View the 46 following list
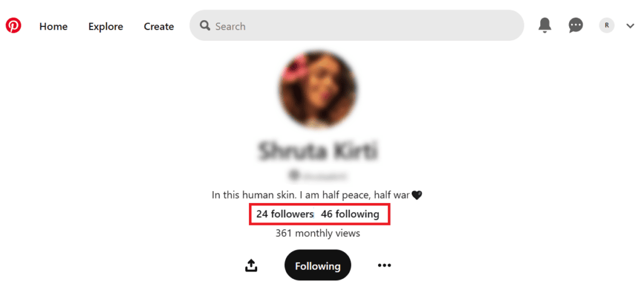 click(x=350, y=214)
